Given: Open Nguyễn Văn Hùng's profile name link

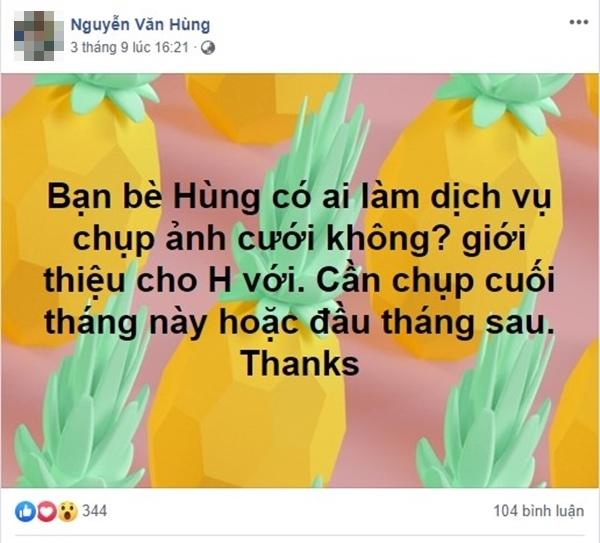Looking at the screenshot, I should [140, 24].
